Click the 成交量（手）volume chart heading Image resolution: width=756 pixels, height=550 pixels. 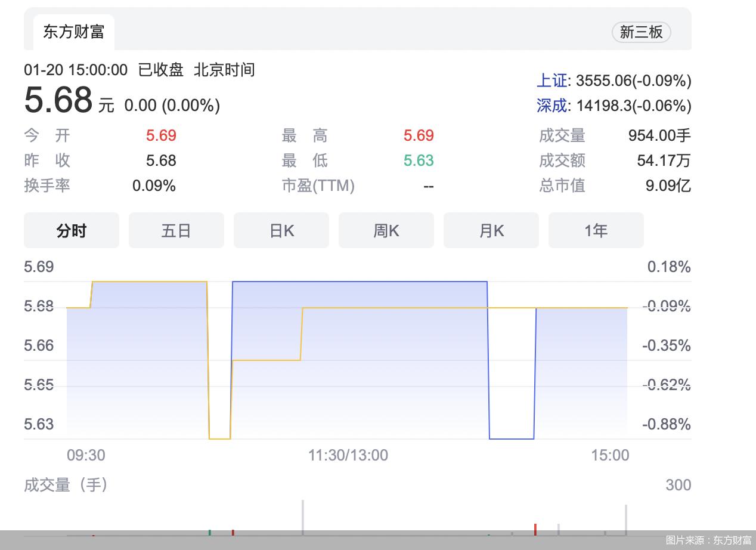coord(66,484)
